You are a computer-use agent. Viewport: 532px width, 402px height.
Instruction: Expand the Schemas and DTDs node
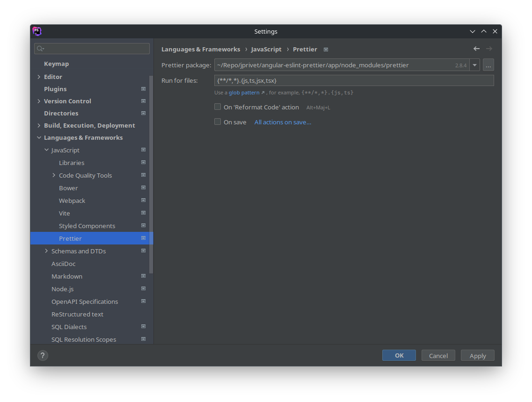(46, 251)
